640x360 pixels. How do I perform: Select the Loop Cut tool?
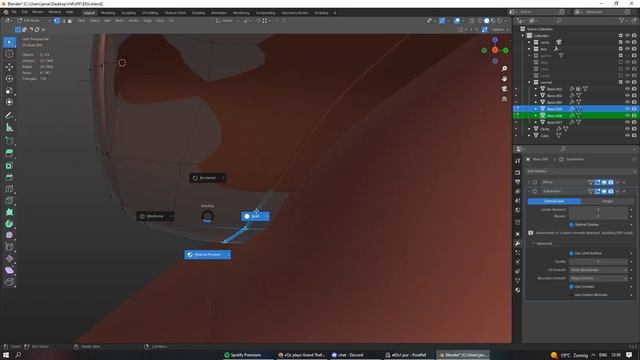(x=9, y=189)
